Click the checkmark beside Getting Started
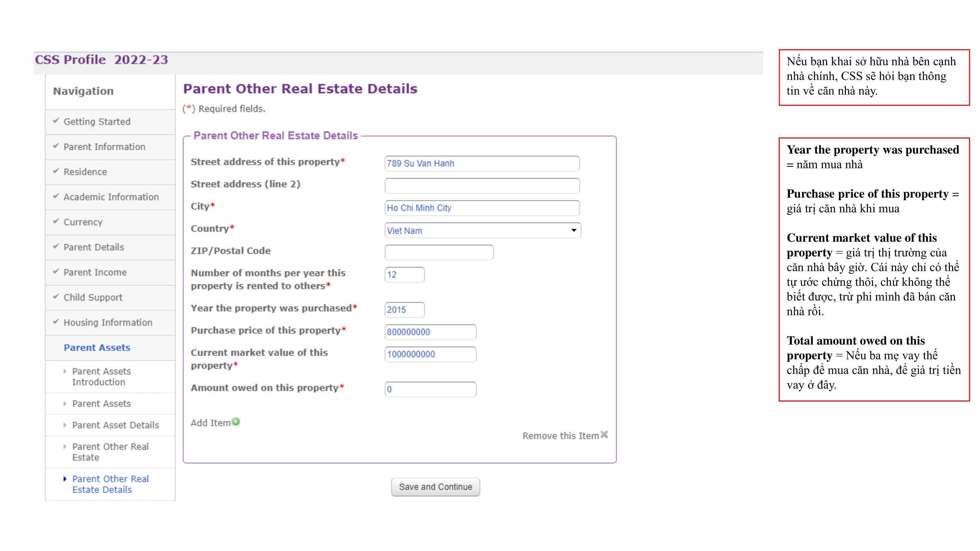The image size is (980, 551). point(56,121)
